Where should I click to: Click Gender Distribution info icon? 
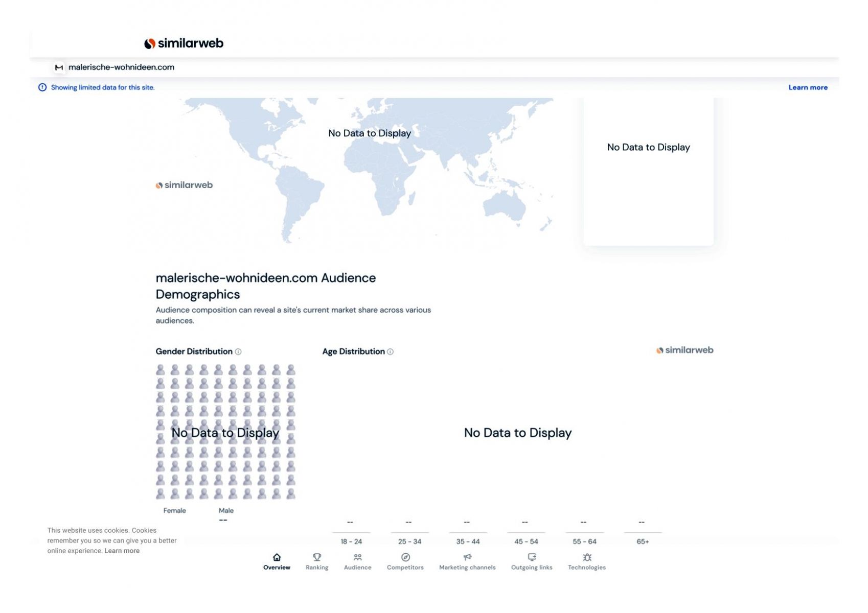click(238, 351)
